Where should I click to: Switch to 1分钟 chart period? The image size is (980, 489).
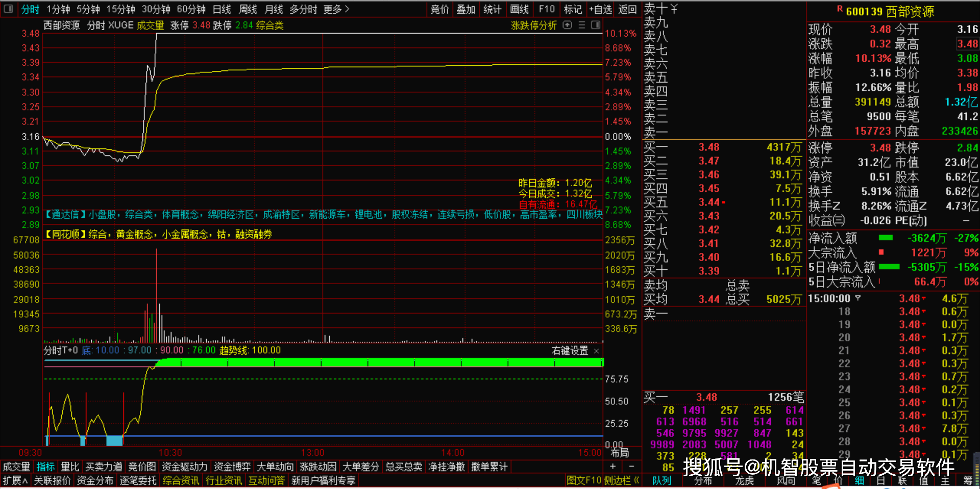(x=58, y=9)
